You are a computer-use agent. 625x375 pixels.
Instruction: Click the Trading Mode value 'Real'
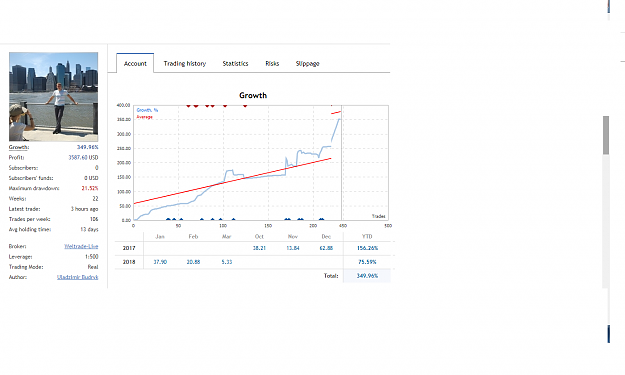coord(93,267)
